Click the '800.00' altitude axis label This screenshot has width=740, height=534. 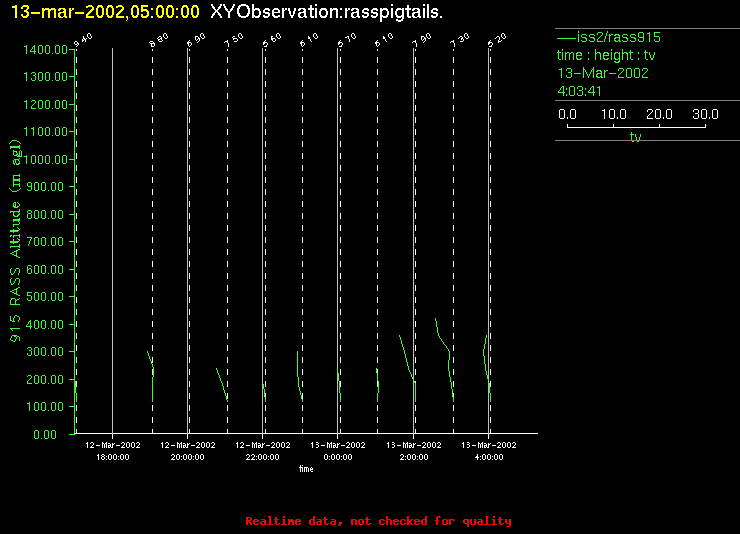click(45, 215)
